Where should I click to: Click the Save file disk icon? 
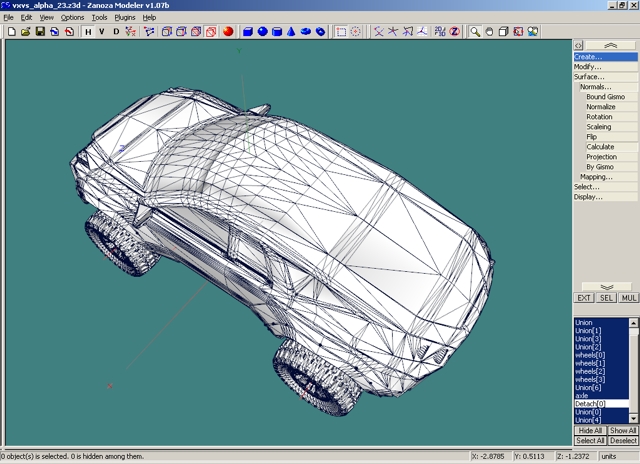[x=40, y=32]
